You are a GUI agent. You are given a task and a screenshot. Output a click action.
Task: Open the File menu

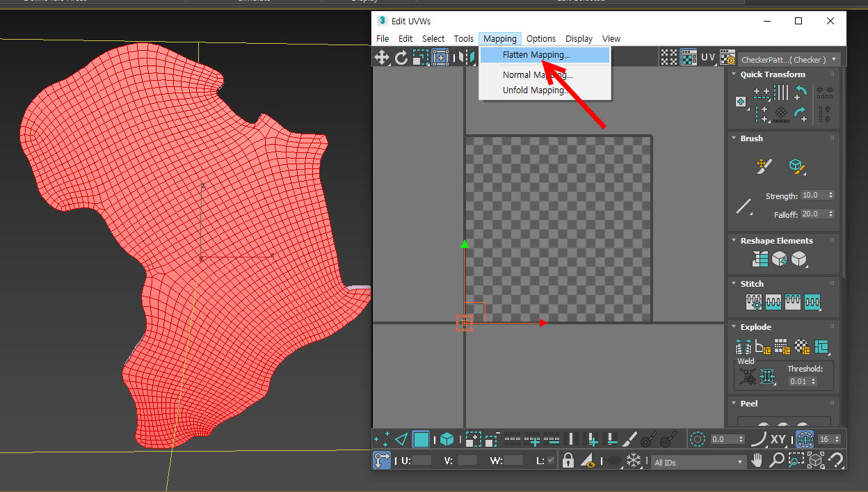point(383,39)
